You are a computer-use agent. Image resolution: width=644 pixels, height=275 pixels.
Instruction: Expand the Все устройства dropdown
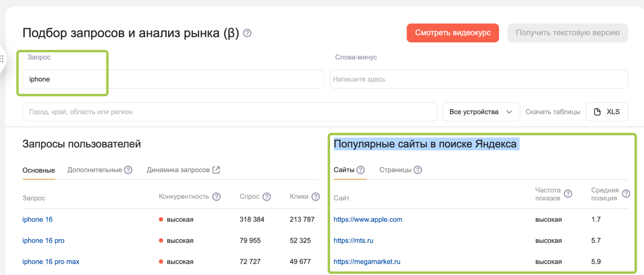tap(481, 112)
